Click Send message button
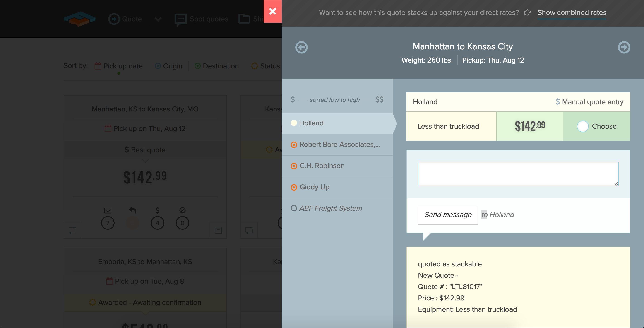644x328 pixels. pyautogui.click(x=448, y=215)
